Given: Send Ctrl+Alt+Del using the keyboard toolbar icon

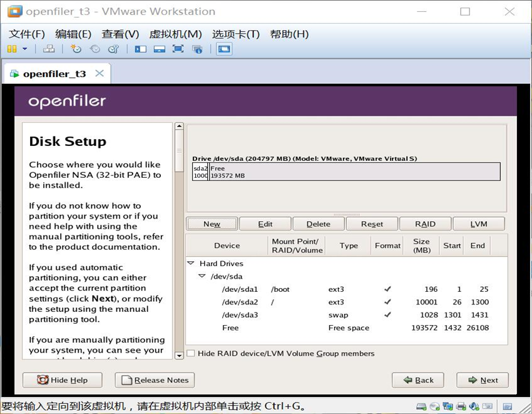Looking at the screenshot, I should point(49,49).
